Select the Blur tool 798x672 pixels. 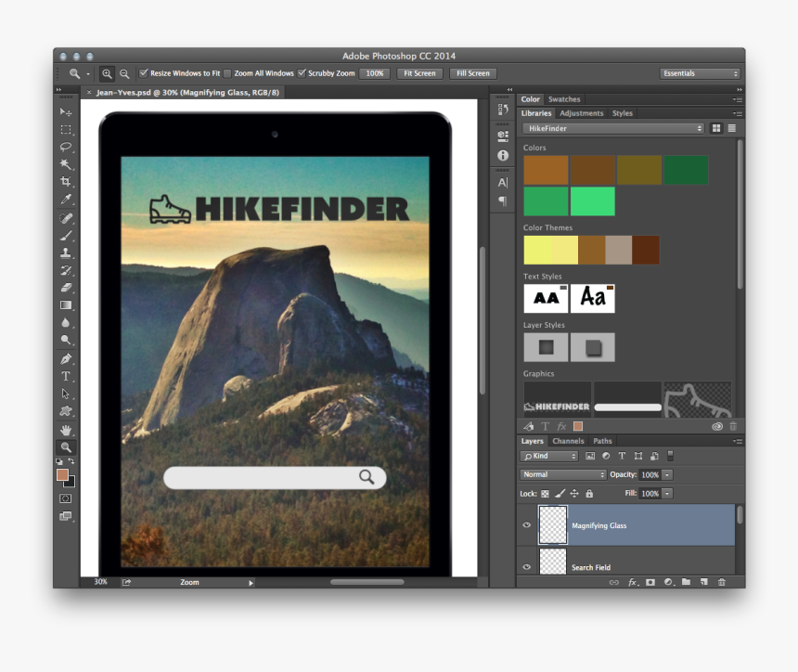(x=66, y=322)
